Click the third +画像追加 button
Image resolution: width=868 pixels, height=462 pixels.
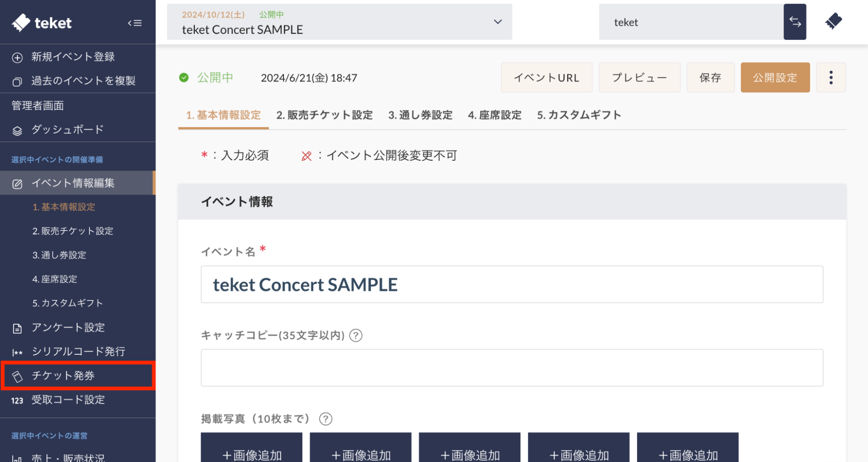[x=469, y=447]
